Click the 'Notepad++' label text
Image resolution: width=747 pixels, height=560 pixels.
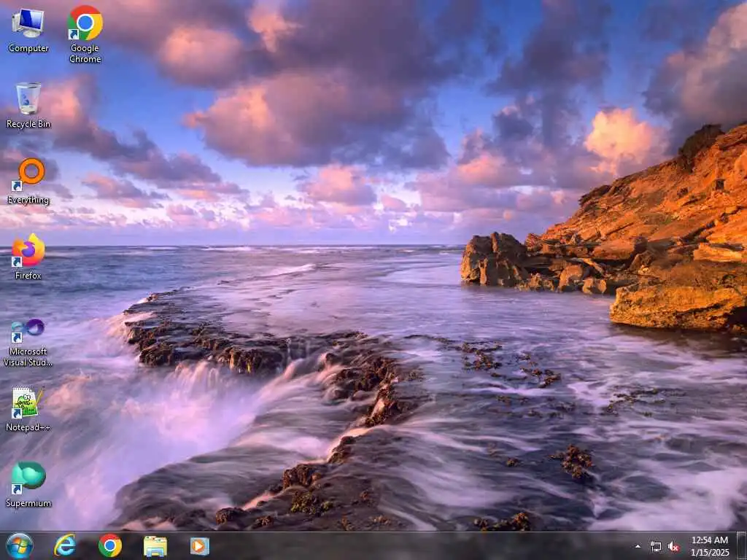pos(28,427)
